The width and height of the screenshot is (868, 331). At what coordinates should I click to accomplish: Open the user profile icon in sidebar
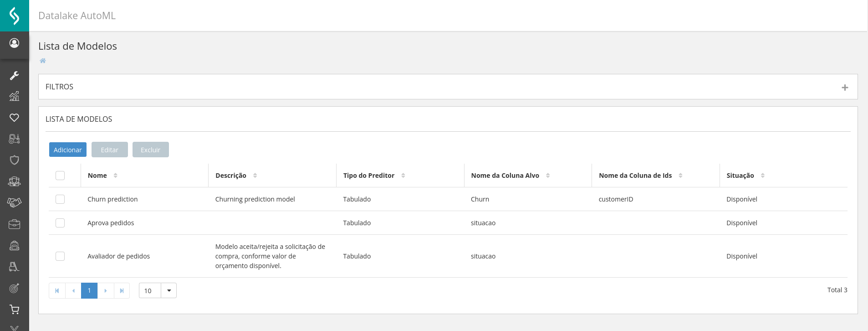click(15, 43)
